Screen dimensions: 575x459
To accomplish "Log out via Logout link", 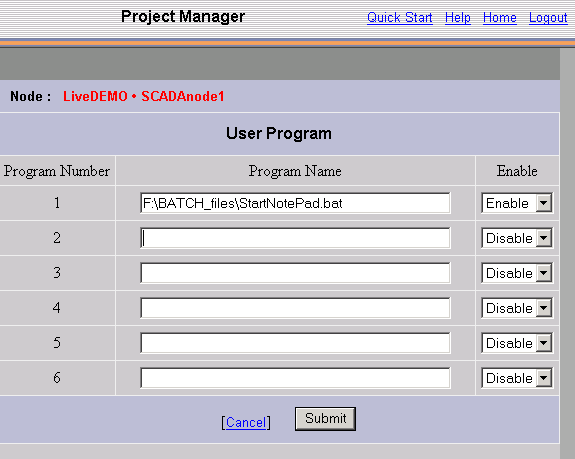I will [548, 18].
